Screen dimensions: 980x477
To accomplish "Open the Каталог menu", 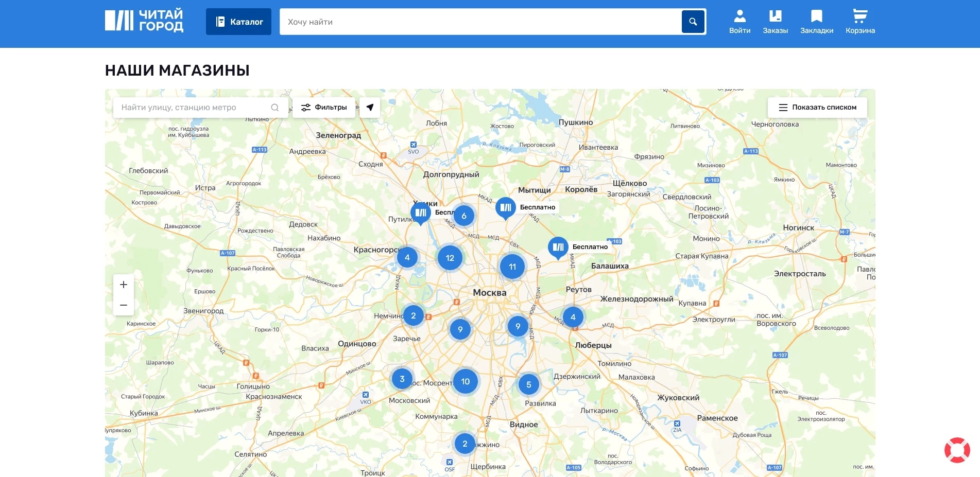I will point(238,22).
